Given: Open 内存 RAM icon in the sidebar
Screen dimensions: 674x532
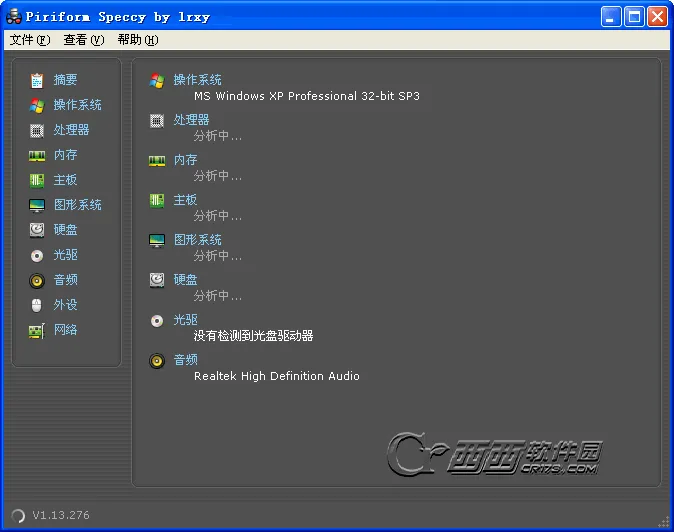Looking at the screenshot, I should click(37, 155).
